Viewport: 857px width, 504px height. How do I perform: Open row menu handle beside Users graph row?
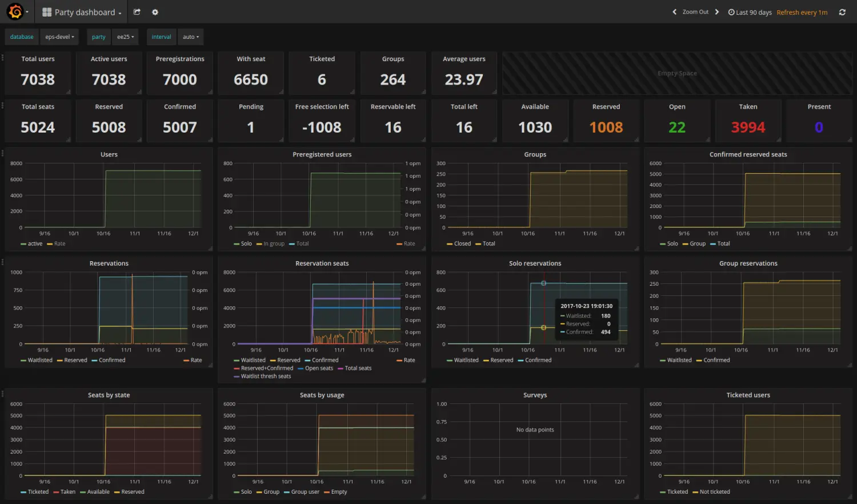click(x=2, y=153)
